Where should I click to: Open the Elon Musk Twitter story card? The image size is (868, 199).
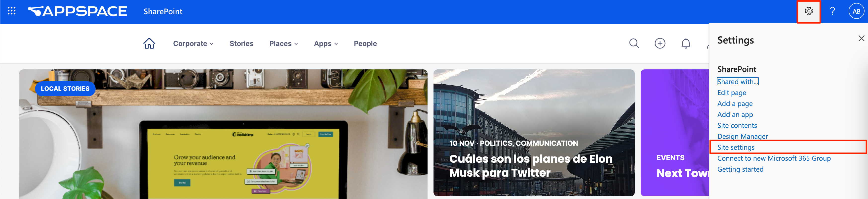(534, 133)
